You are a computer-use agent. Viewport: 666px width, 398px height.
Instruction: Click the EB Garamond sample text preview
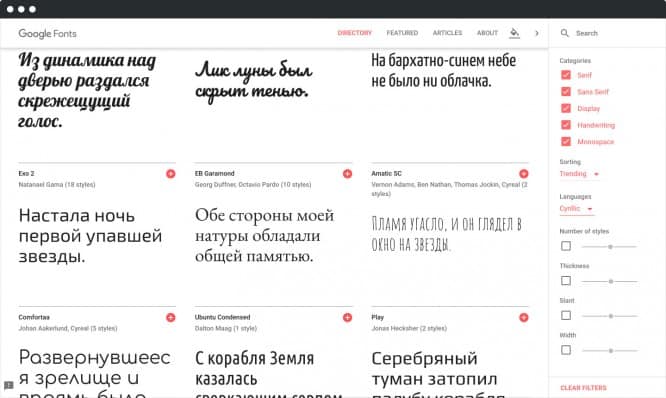(264, 236)
